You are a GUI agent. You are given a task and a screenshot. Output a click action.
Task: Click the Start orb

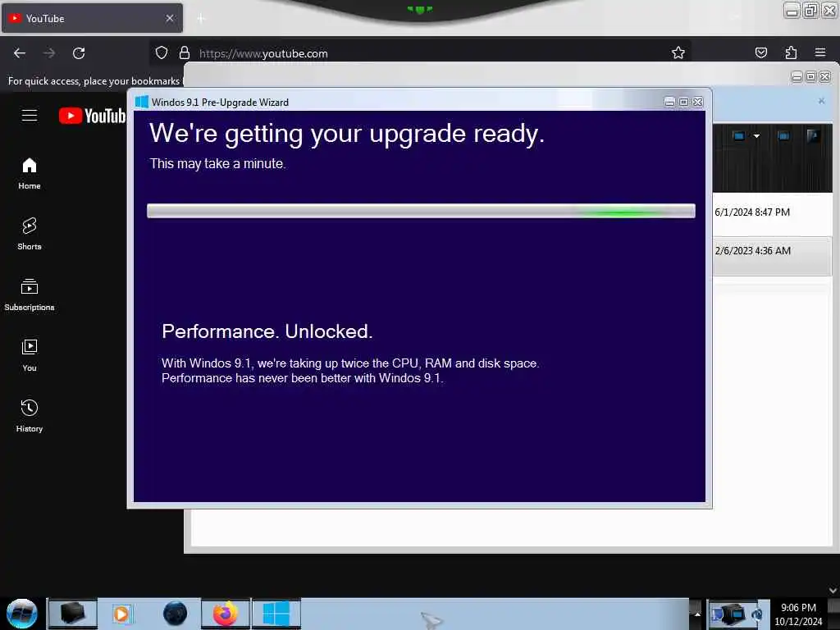pyautogui.click(x=22, y=614)
